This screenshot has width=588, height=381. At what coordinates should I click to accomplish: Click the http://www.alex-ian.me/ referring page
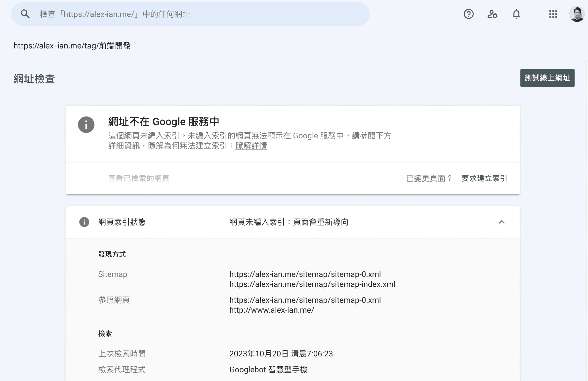coord(272,310)
